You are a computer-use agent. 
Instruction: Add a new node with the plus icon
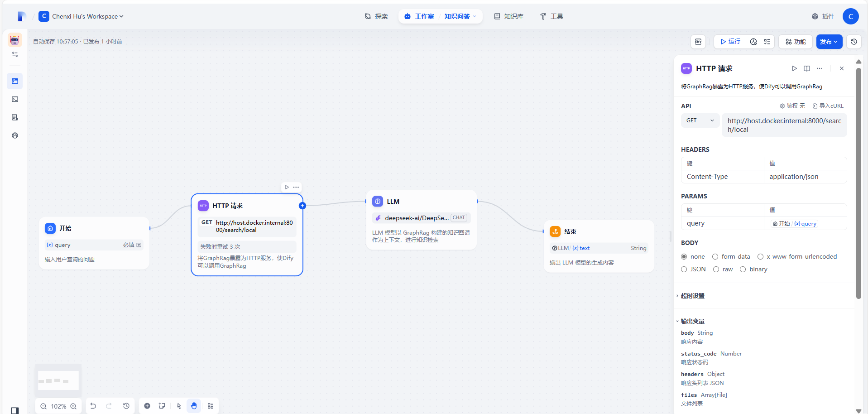pyautogui.click(x=147, y=406)
